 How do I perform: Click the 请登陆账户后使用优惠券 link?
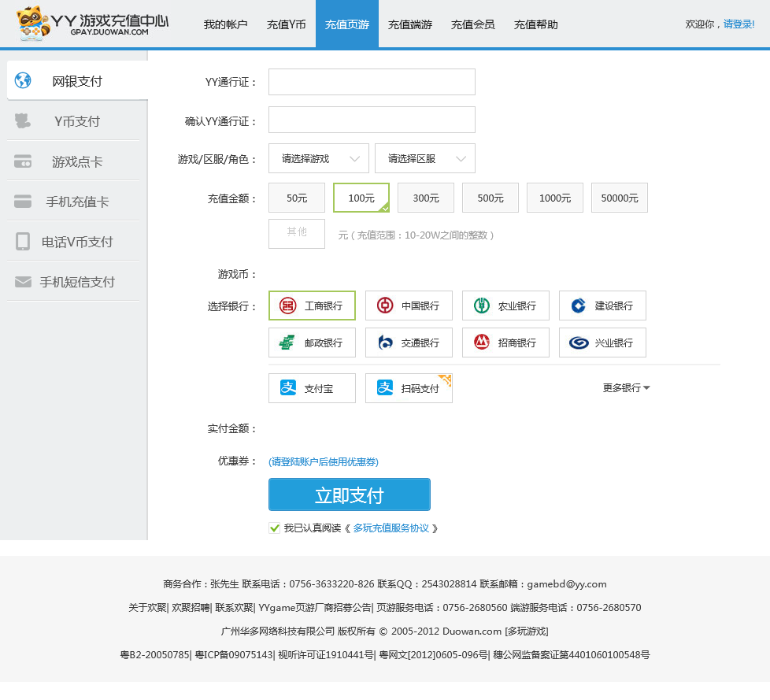pyautogui.click(x=323, y=461)
